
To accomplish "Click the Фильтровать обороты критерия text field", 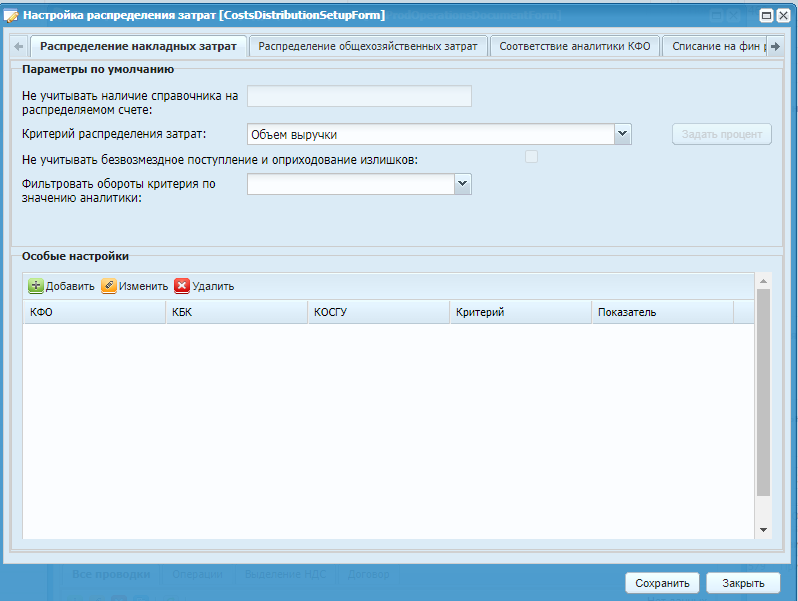I will click(351, 184).
